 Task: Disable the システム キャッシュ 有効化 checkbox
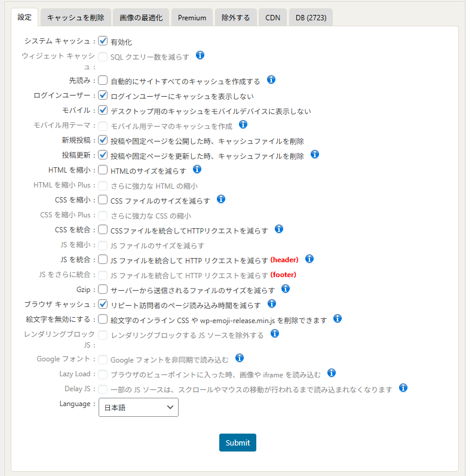point(103,41)
